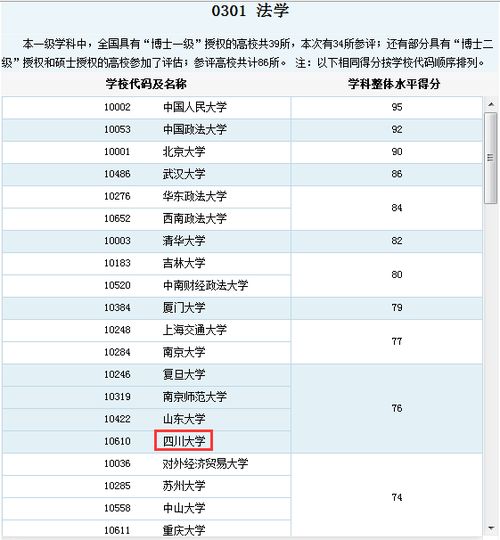
Task: Click the 苏州大学 entry
Action: pyautogui.click(x=184, y=486)
